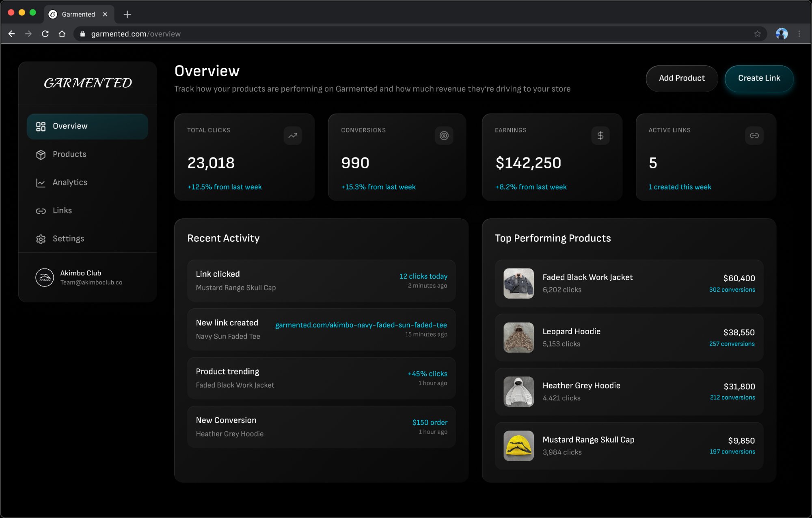Image resolution: width=812 pixels, height=518 pixels.
Task: Click the chain link icon on Active Links card
Action: tap(754, 136)
